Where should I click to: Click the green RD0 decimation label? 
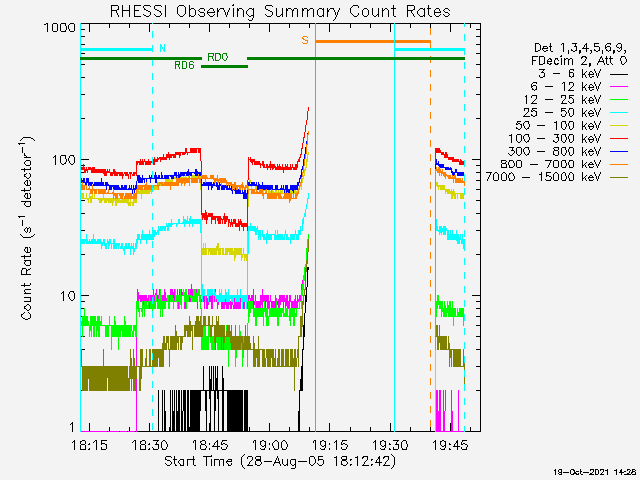pos(218,58)
